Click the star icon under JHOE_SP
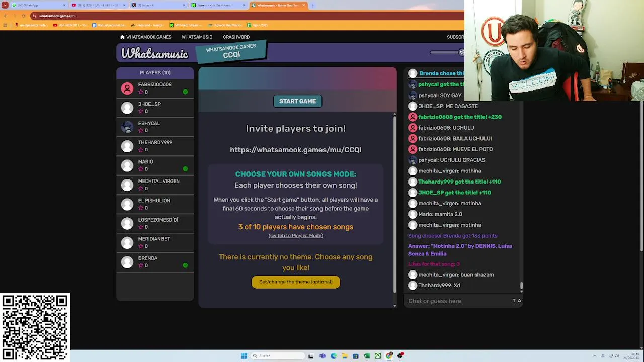 (x=141, y=111)
